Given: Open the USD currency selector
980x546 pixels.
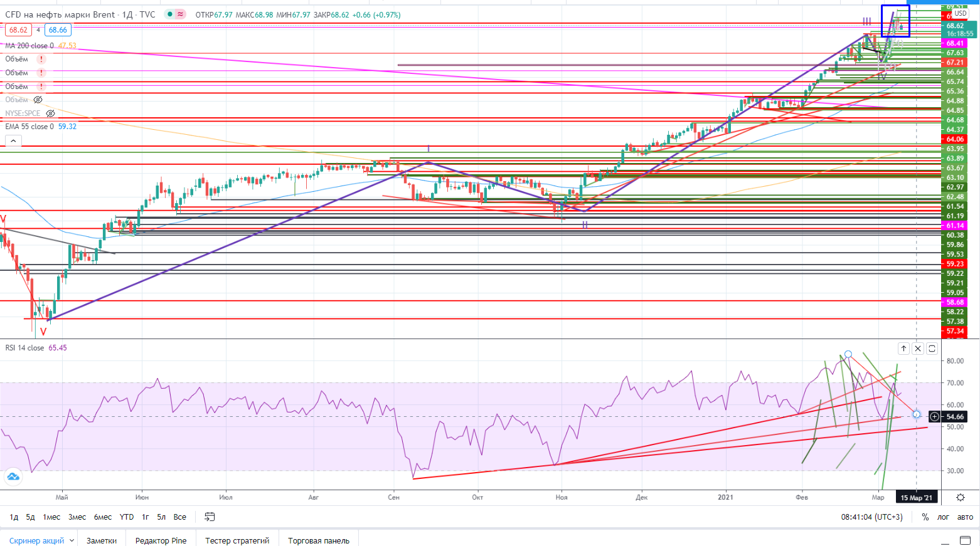Looking at the screenshot, I should coord(960,13).
